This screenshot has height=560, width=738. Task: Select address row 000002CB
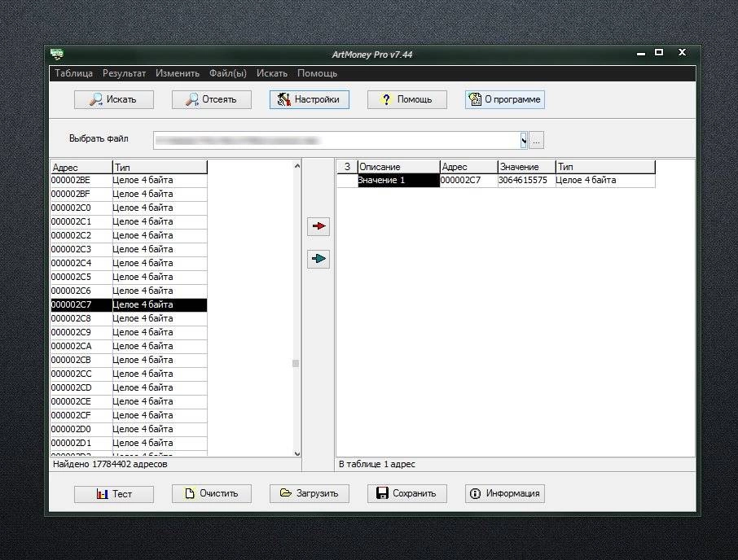coord(129,360)
